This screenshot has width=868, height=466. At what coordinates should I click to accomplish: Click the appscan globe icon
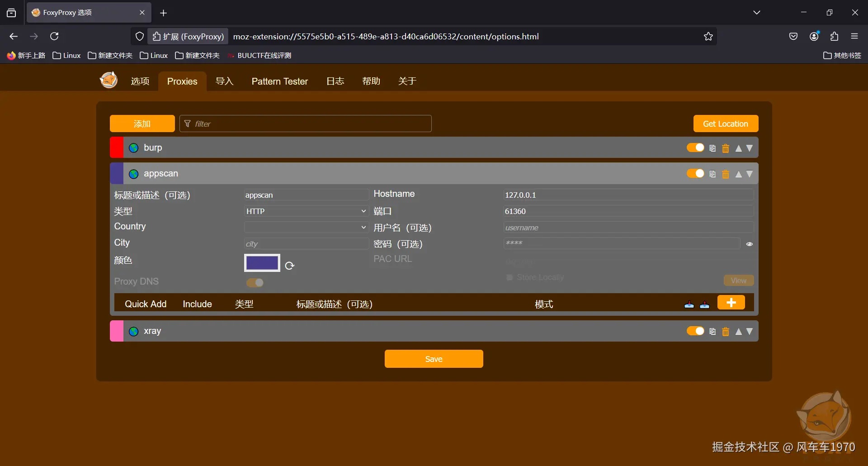[x=133, y=174]
